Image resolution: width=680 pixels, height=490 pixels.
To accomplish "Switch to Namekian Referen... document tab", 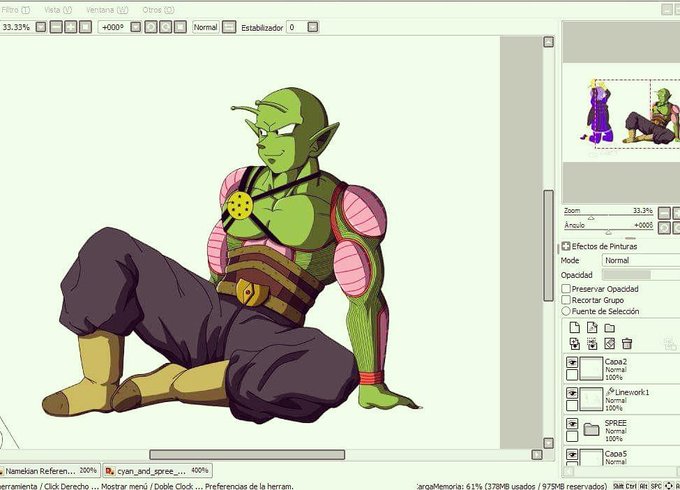I will click(x=50, y=470).
